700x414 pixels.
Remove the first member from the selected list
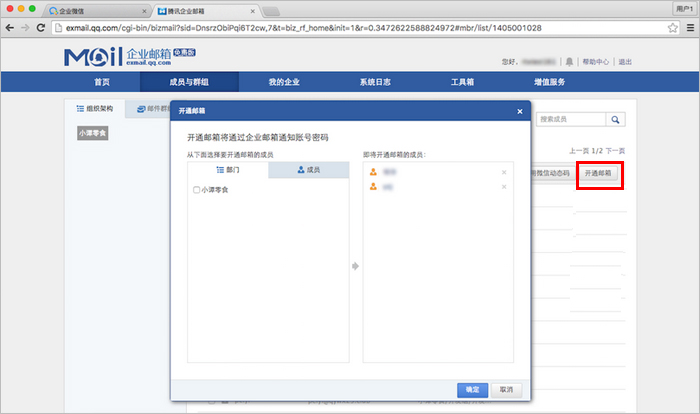pos(504,173)
